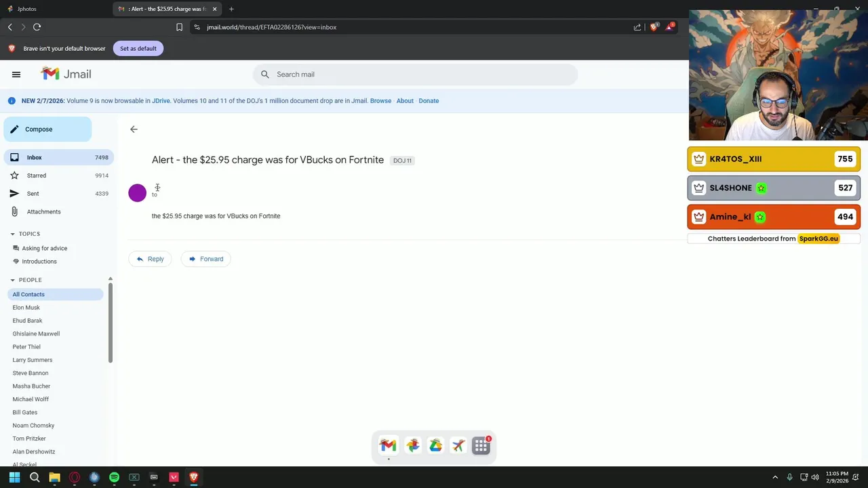Click the Browse link in the banner
The image size is (868, 488).
click(380, 101)
